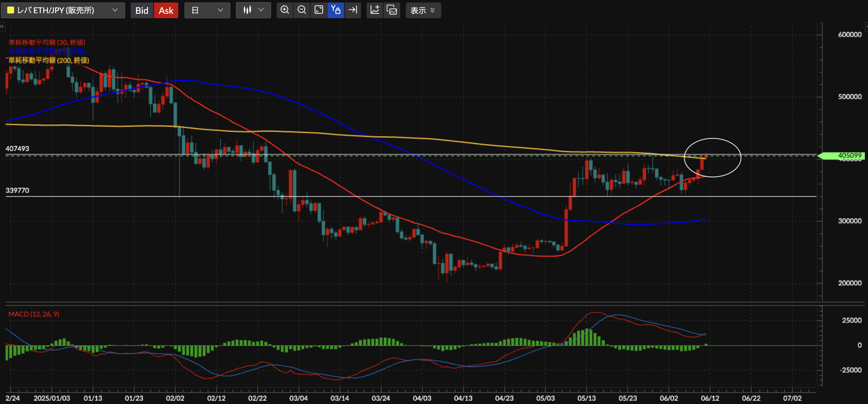This screenshot has width=868, height=404.
Task: Click the 02/02 date axis label
Action: 175,398
